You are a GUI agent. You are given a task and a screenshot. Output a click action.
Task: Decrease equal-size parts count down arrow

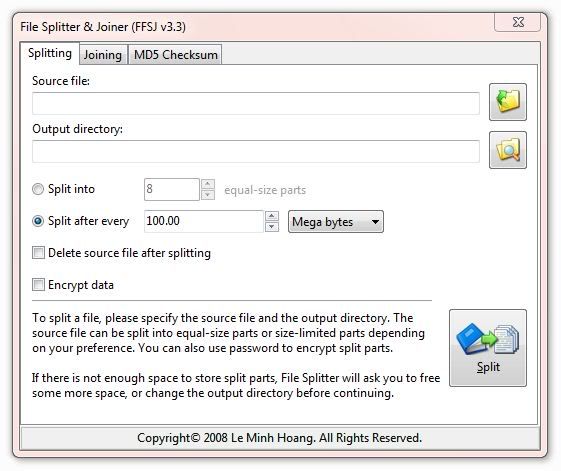[208, 195]
